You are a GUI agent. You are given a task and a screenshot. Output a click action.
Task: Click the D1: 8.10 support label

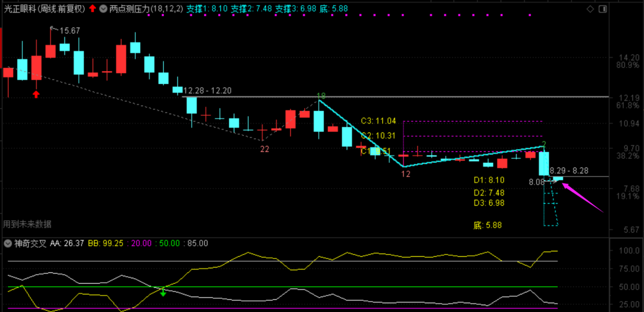pyautogui.click(x=489, y=180)
